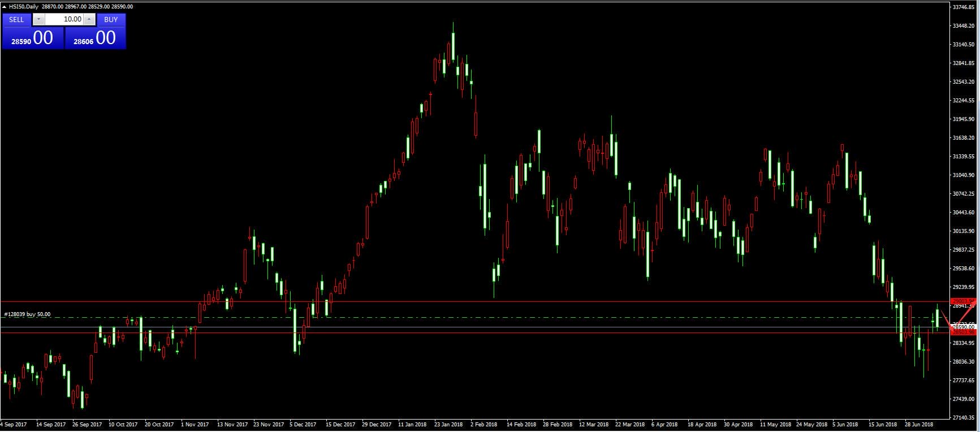The image size is (980, 432).
Task: Click the HSI50,Daily chart title text
Action: pyautogui.click(x=24, y=6)
